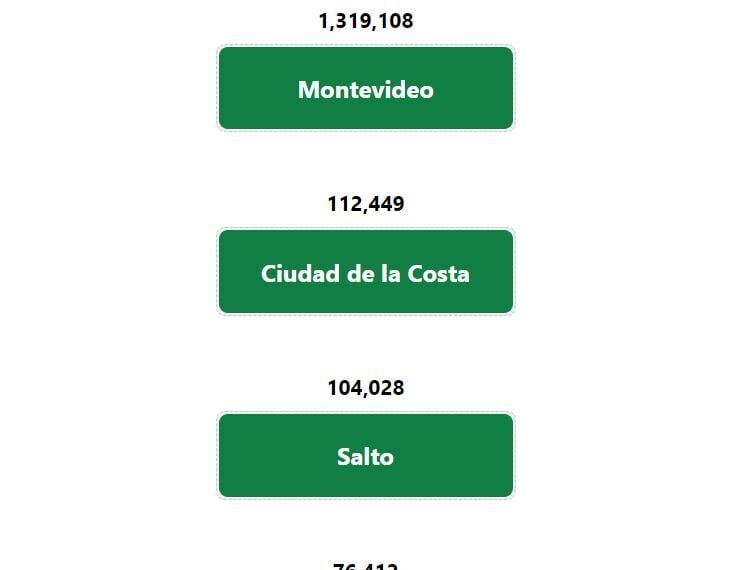Click the Montevideo button

point(366,88)
